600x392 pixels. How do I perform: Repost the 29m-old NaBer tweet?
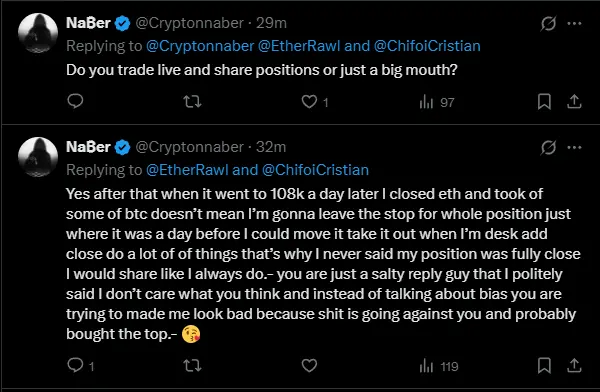(192, 102)
